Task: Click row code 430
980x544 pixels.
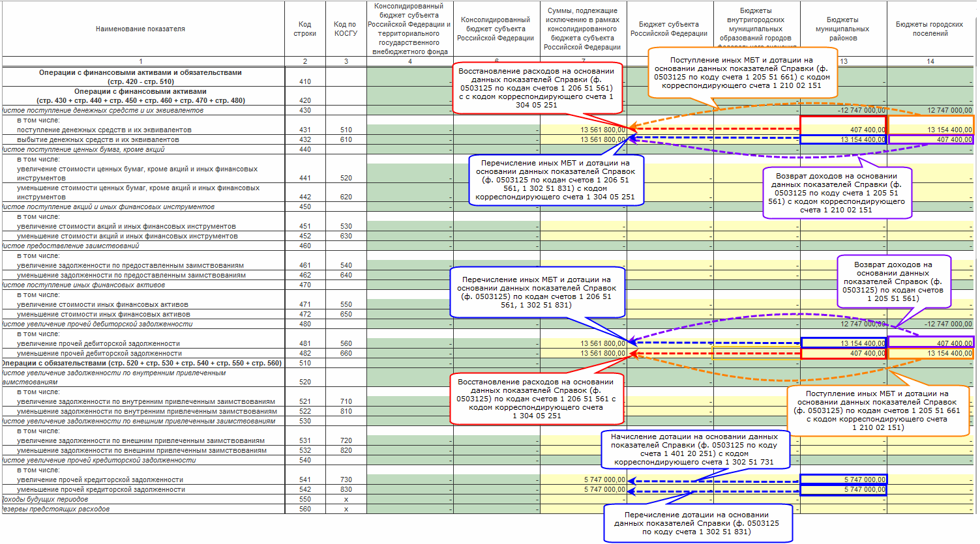Action: [304, 110]
